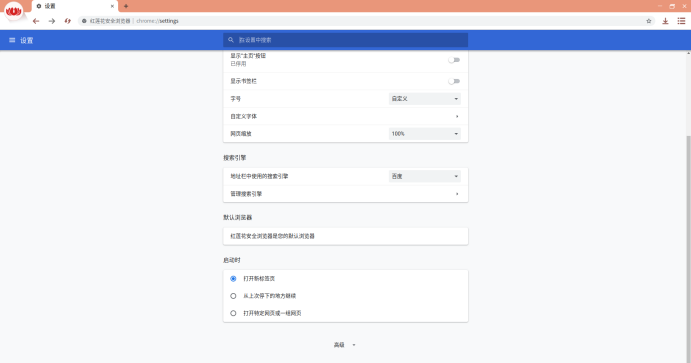Click the 红莲花安全浏览器是您的默认浏览器 text
Viewport: 691px width, 363px height.
click(272, 236)
